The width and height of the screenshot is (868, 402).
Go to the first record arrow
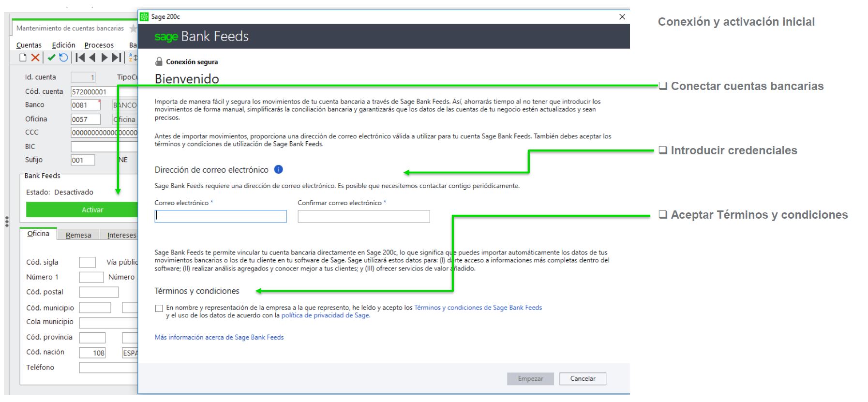[80, 58]
